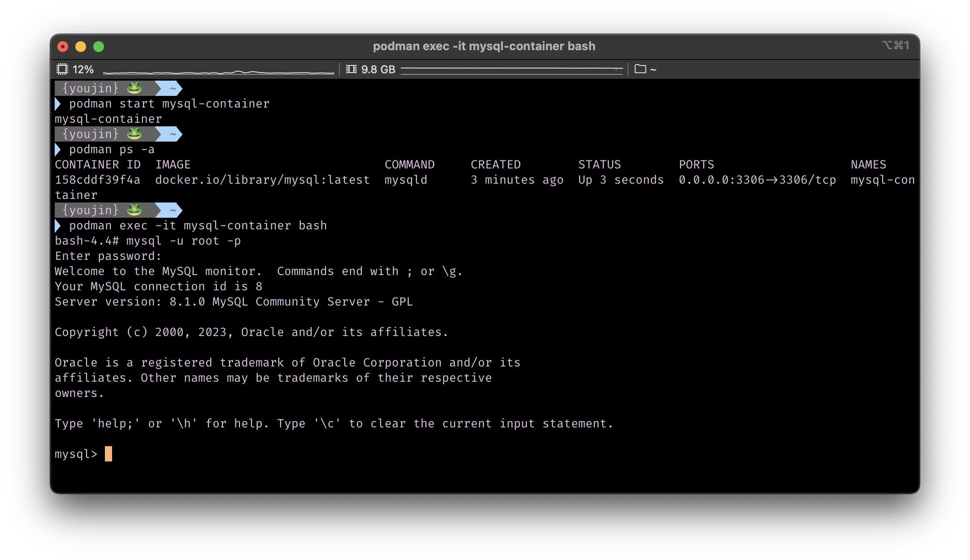Click the memory usage graph line
Viewport: 970px width, 560px height.
tap(511, 69)
